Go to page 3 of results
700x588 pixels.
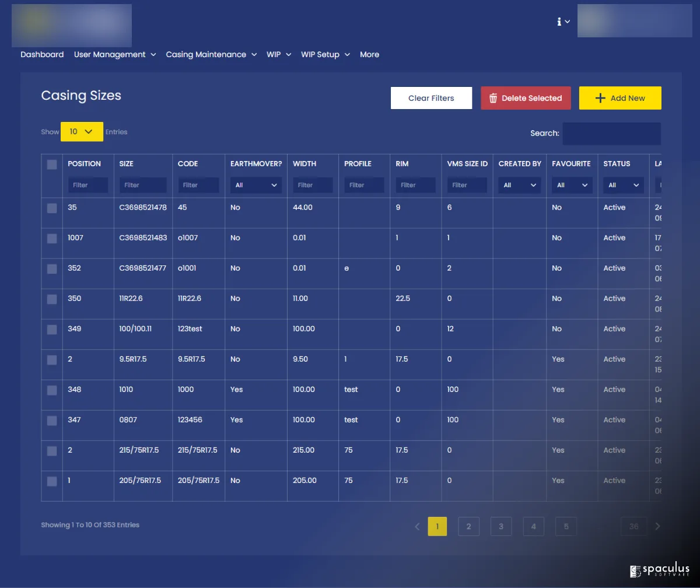[x=501, y=526]
